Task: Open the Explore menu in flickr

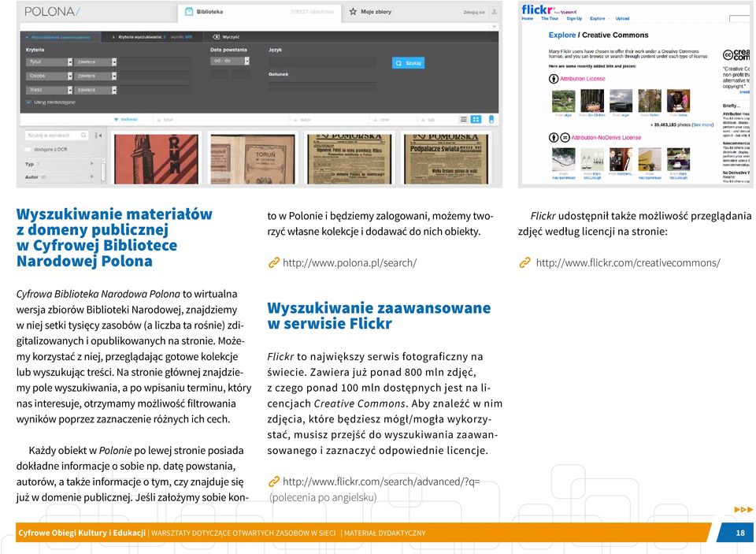Action: [599, 18]
